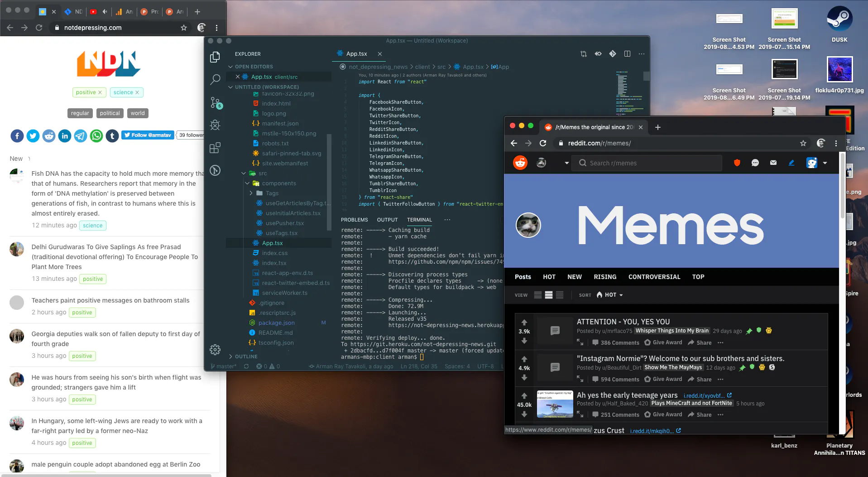Upvote the "ATTENTION - YOU, YES YOU" post
Image resolution: width=868 pixels, height=477 pixels.
tap(524, 322)
